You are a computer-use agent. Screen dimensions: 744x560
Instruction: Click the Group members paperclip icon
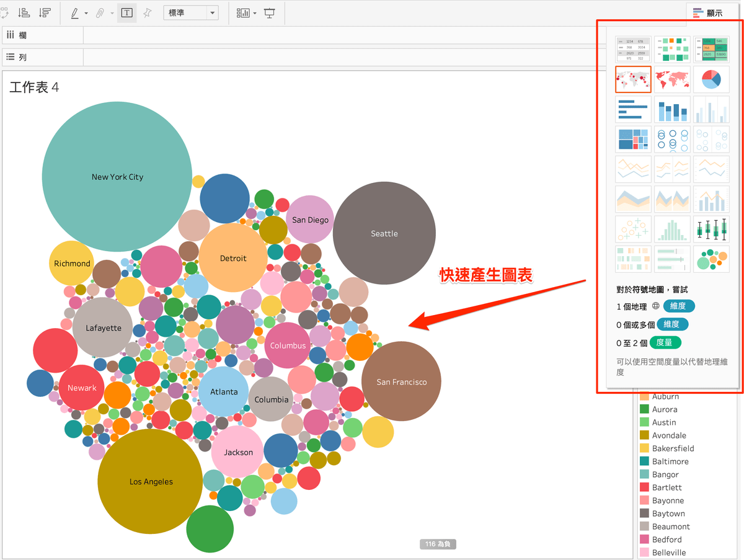[100, 12]
